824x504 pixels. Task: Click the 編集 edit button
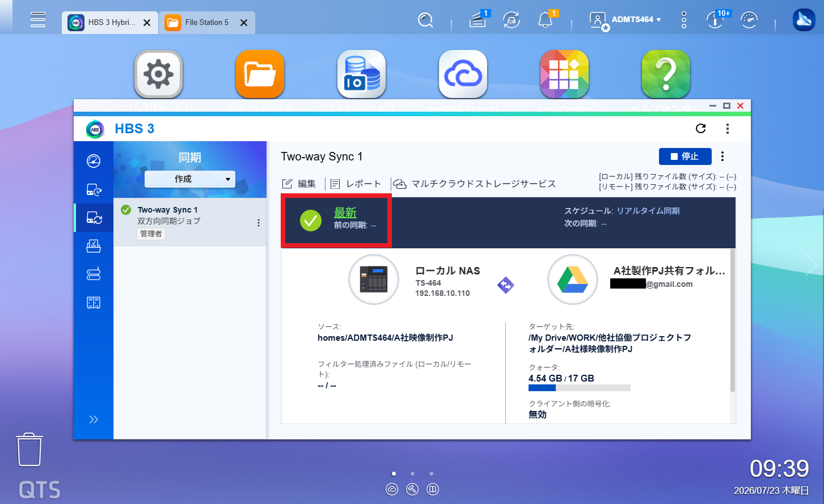coord(299,184)
